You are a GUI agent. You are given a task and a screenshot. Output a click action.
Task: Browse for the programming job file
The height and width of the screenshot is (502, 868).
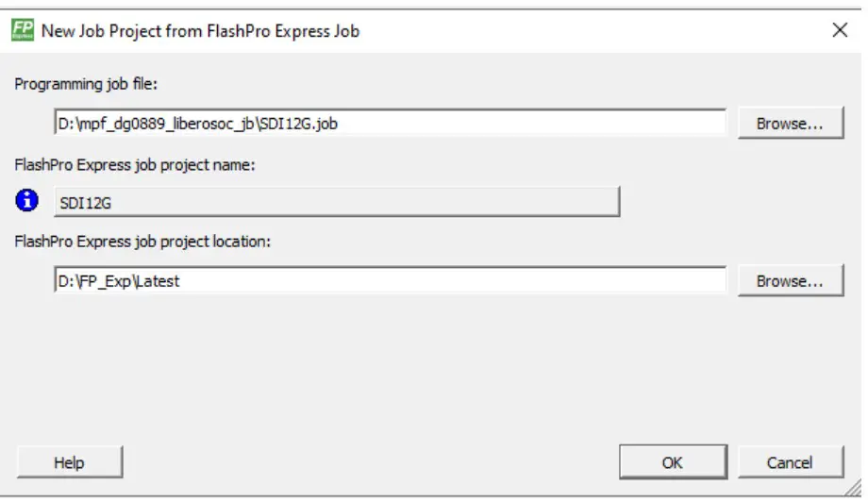point(789,124)
